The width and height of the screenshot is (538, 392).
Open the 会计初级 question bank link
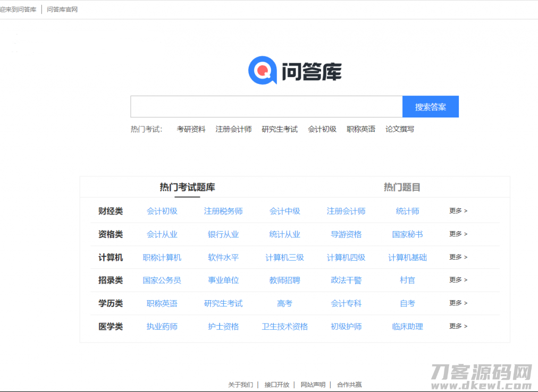(162, 211)
